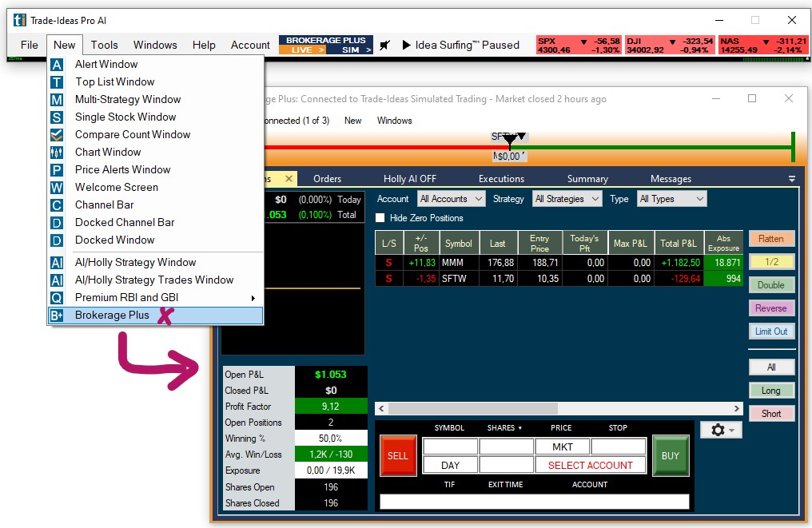Click the Welcome Screen 'W' icon

[57, 188]
